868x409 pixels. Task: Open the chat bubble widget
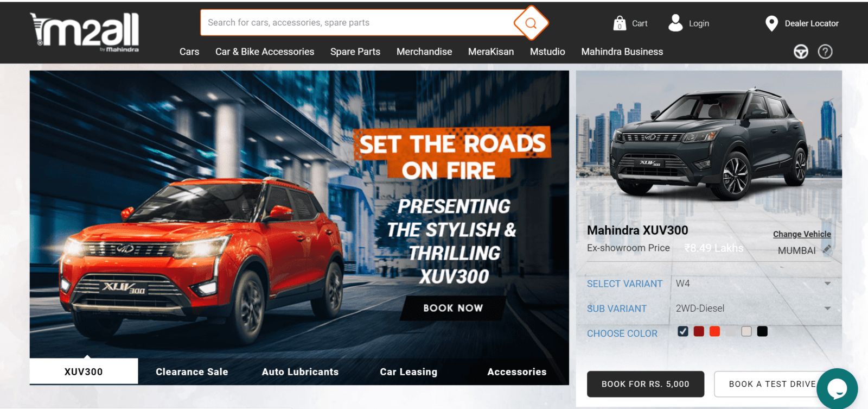(837, 388)
